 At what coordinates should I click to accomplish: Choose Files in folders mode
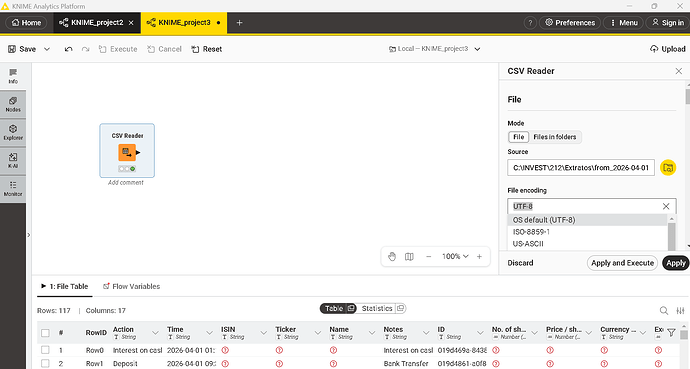coord(554,137)
